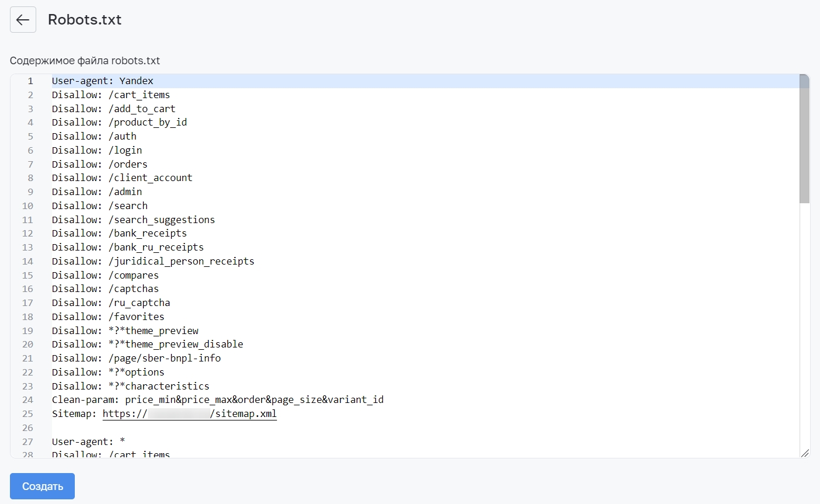The height and width of the screenshot is (504, 820).
Task: Click the 'Robots.txt' page heading
Action: (x=85, y=20)
